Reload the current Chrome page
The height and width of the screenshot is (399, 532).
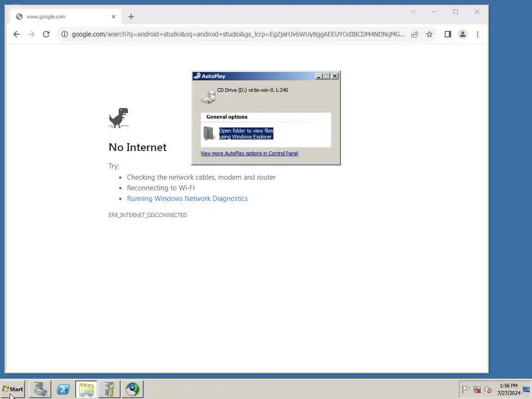(x=46, y=34)
